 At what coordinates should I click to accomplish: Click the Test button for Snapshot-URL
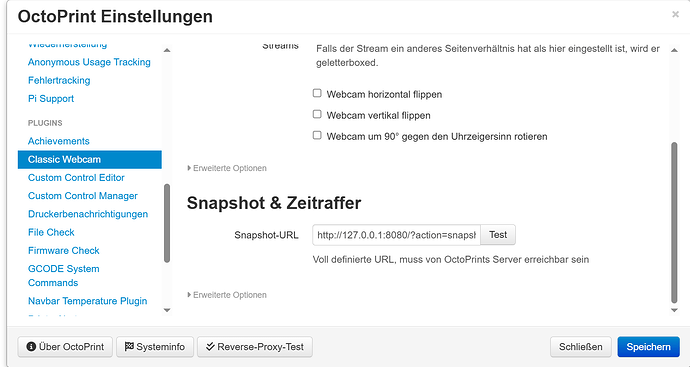pos(498,235)
